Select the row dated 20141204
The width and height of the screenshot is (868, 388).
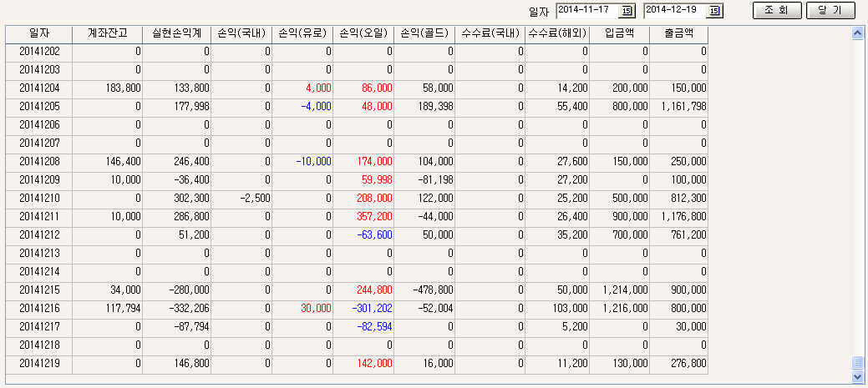tap(38, 88)
